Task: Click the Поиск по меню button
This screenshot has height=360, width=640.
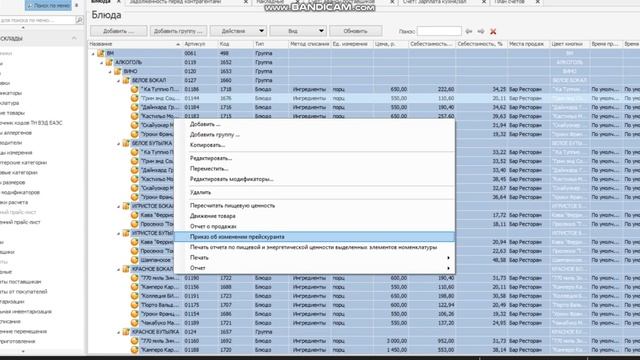Action: (x=48, y=5)
